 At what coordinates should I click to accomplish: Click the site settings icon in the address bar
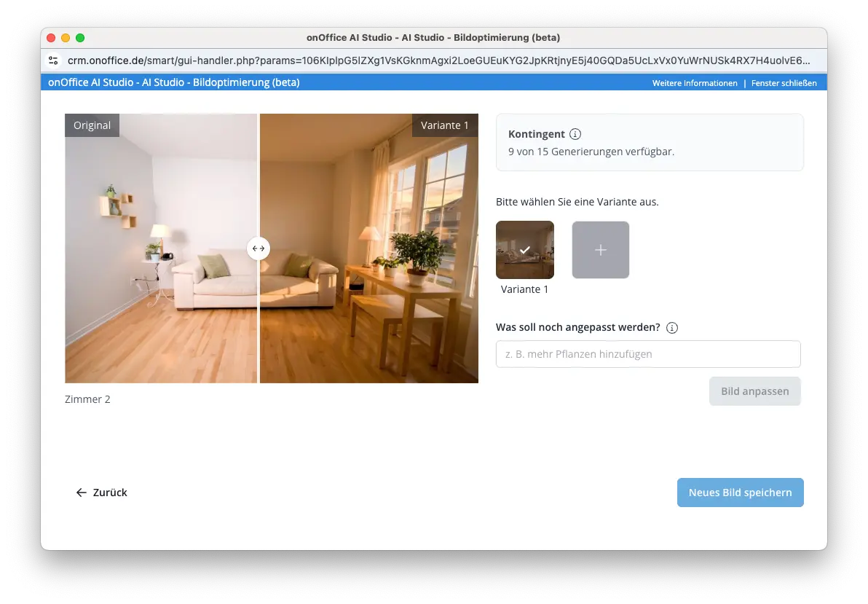tap(52, 60)
